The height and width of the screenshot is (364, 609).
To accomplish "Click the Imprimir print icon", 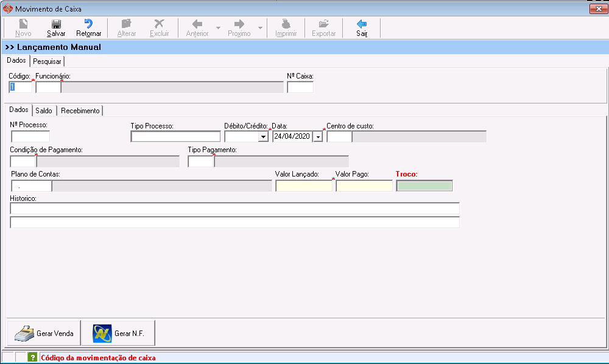I will 286,24.
